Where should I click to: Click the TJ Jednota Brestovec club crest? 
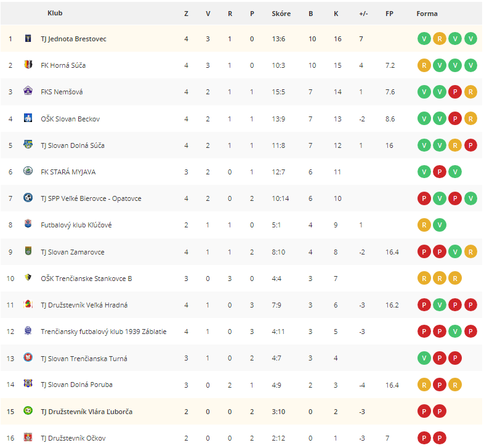(28, 38)
